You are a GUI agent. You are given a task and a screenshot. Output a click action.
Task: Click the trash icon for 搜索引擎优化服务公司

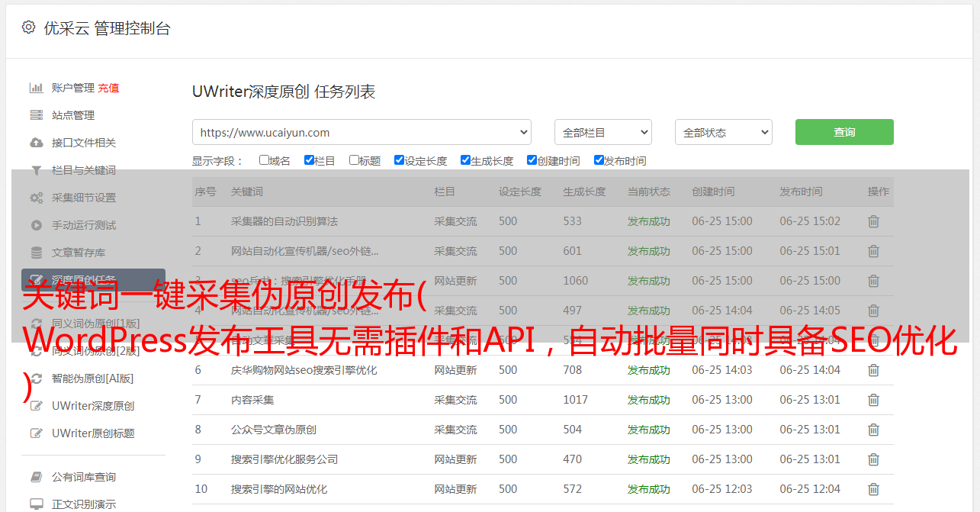[874, 459]
